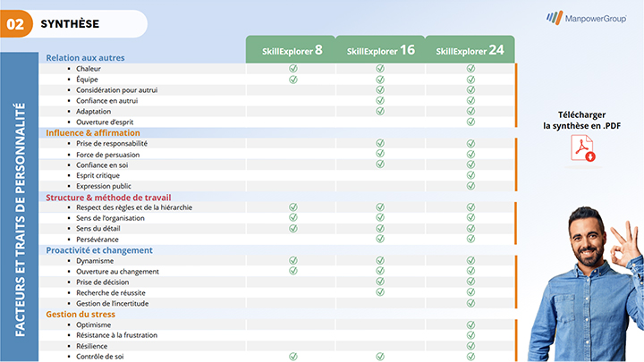The height and width of the screenshot is (362, 644).
Task: Click the Gestion du stress heading
Action: click(x=80, y=314)
